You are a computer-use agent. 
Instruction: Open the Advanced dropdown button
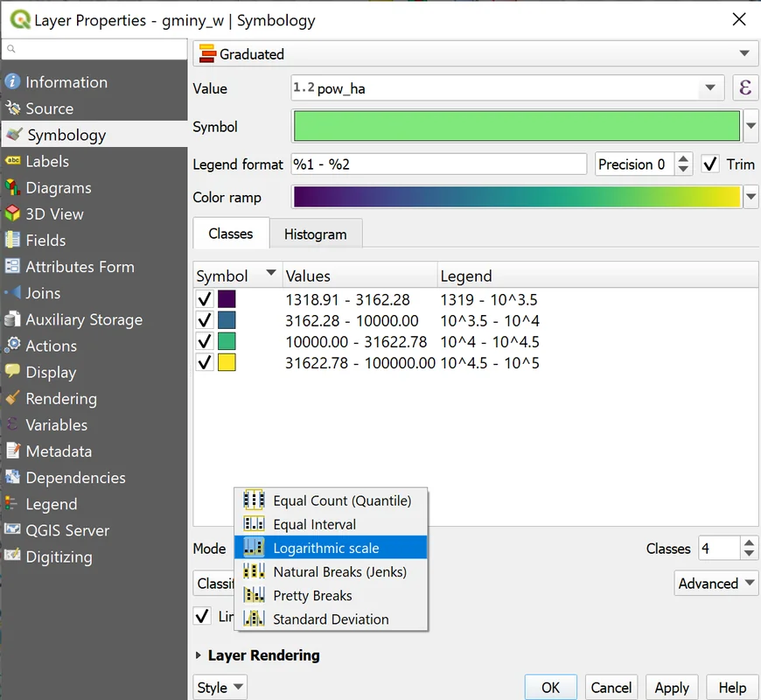(x=716, y=584)
